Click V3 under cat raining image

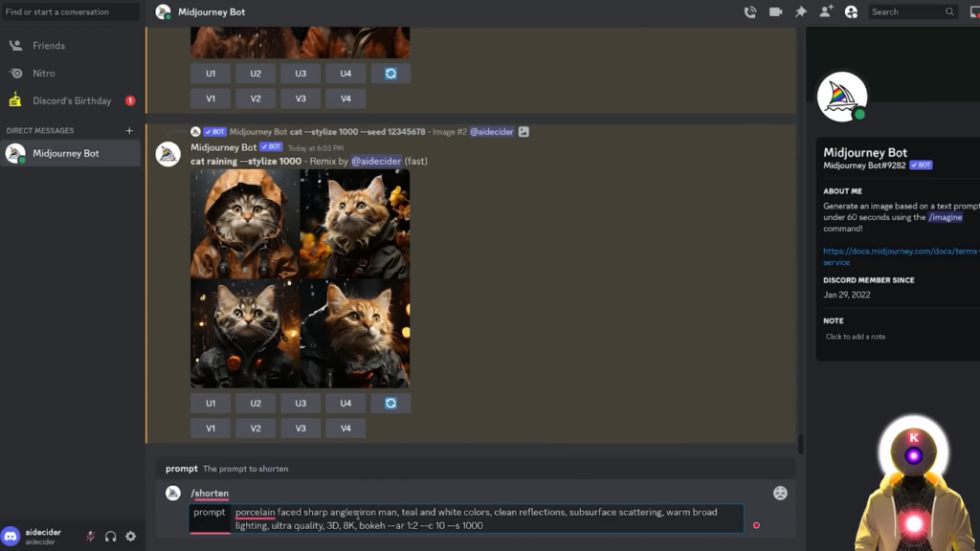pos(301,429)
